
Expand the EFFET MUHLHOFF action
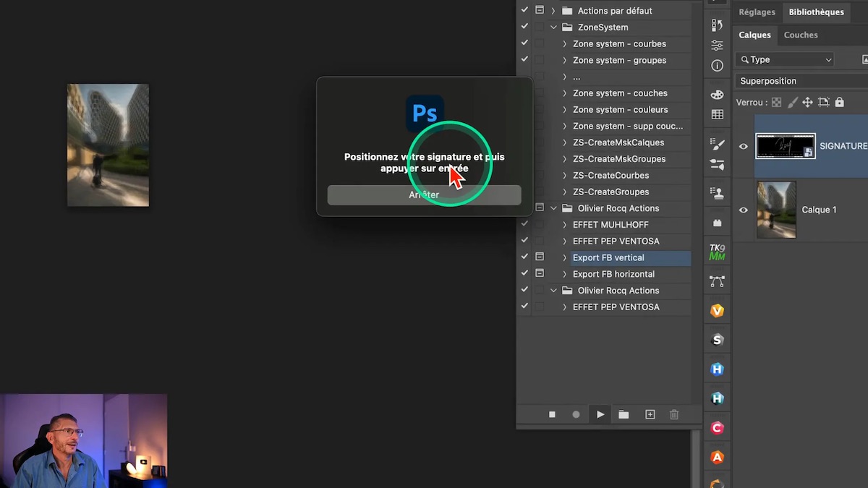[565, 225]
